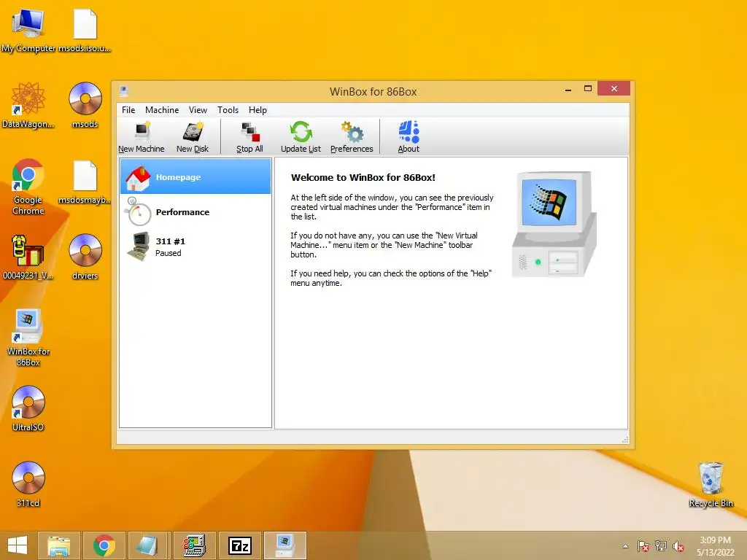
Task: Click the muted volume tray icon
Action: coord(678,546)
